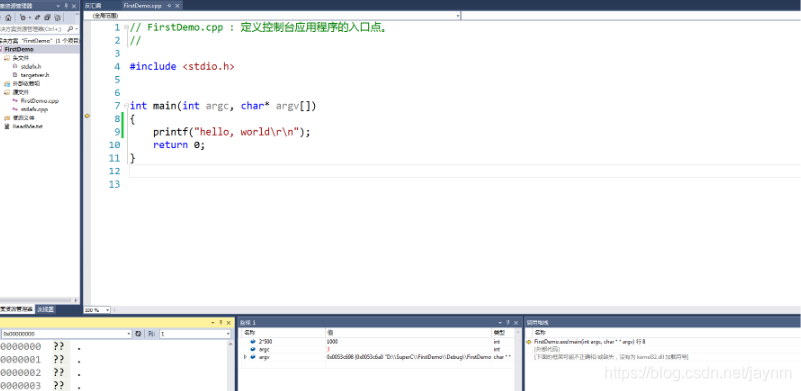
Task: Switch to the FirstDemo.cpp editor tab
Action: point(142,6)
